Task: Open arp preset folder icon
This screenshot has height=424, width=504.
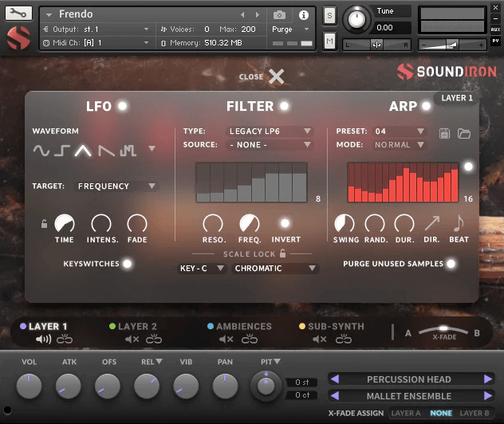Action: click(463, 132)
